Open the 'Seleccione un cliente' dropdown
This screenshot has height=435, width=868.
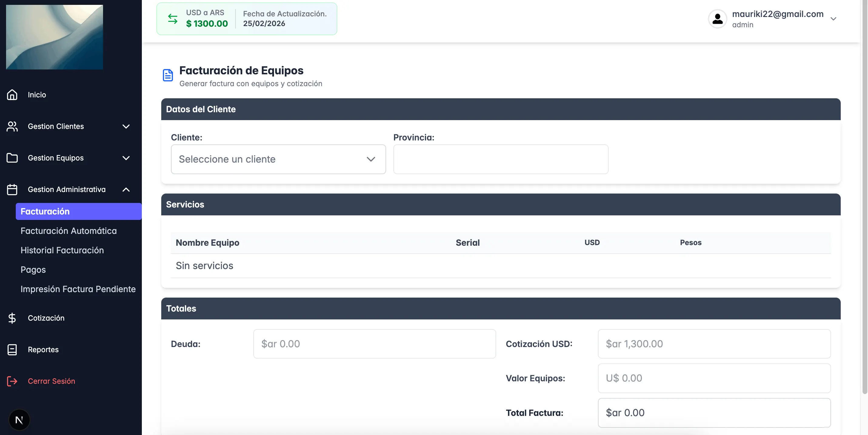[278, 159]
